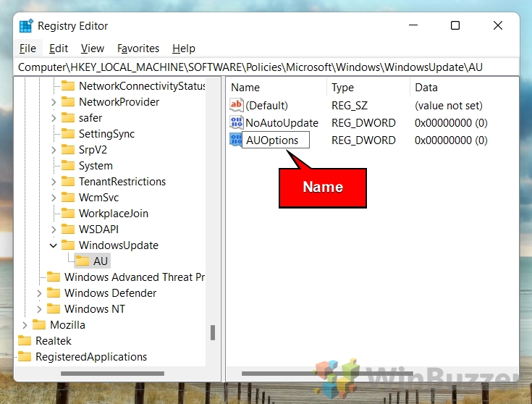Click the tree pane vertical scrollbar thumb
The image size is (532, 404).
coord(213,333)
